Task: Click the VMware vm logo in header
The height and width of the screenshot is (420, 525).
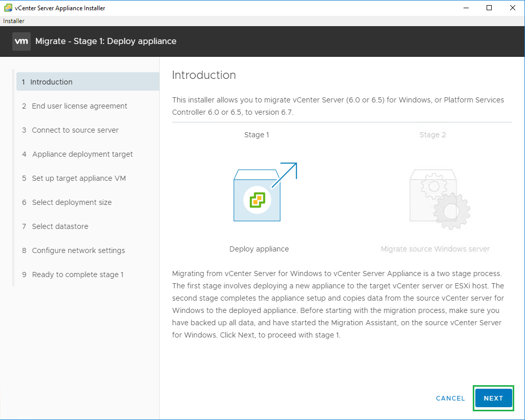Action: (x=21, y=41)
